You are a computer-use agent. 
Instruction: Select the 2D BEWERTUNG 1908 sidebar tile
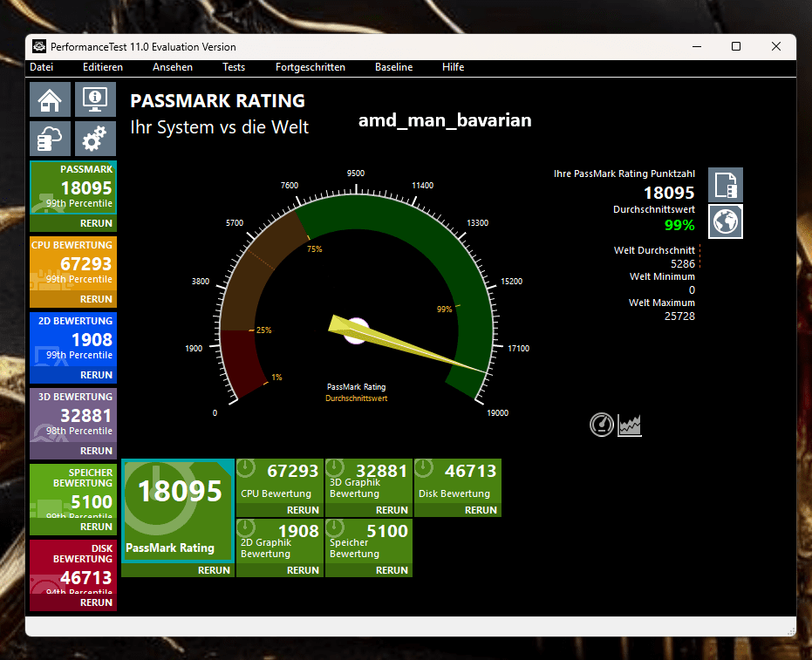(73, 339)
